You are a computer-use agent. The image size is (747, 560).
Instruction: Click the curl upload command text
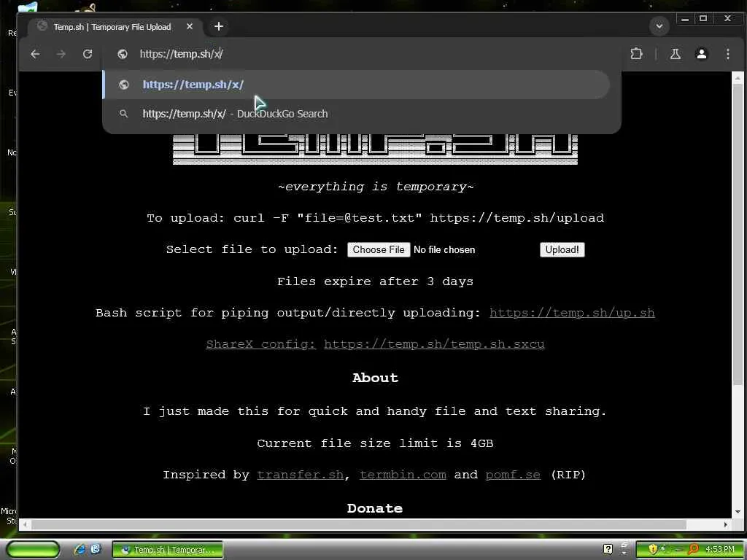pyautogui.click(x=419, y=218)
